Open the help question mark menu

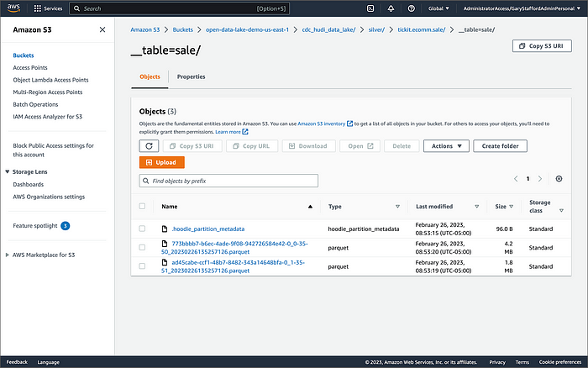412,8
